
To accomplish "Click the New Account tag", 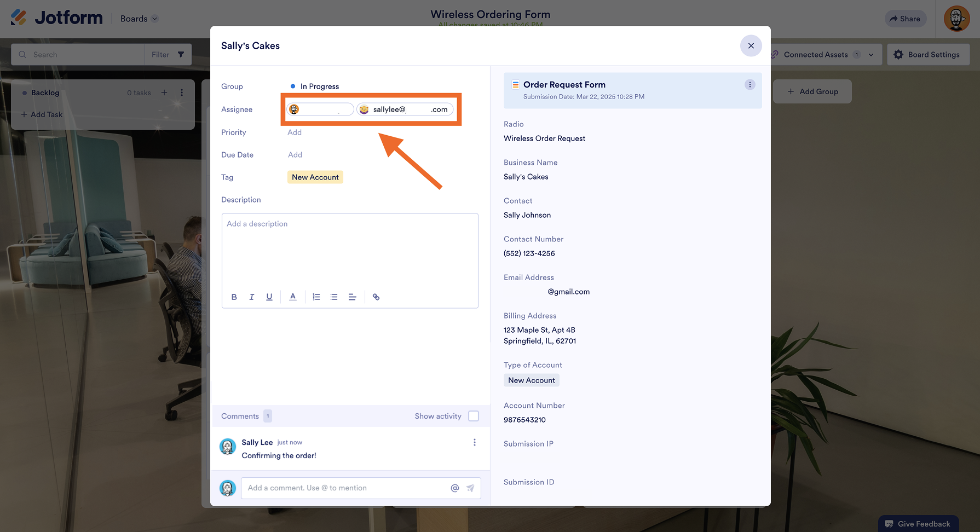I will click(x=315, y=177).
